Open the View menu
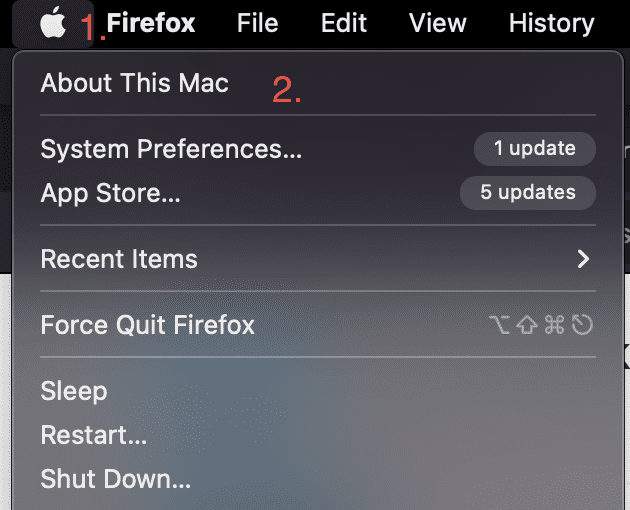Screen dimensions: 630x510 (x=438, y=23)
